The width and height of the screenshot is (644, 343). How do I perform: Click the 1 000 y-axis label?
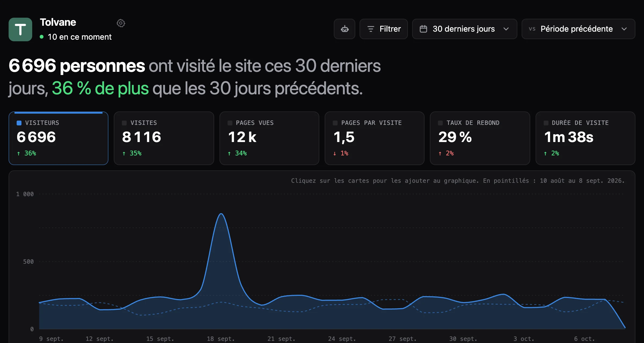point(25,194)
